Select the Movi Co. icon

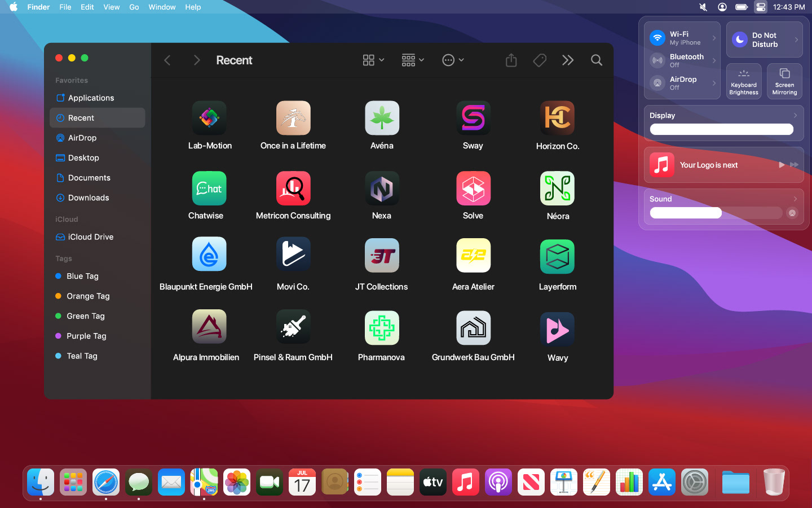coord(293,255)
